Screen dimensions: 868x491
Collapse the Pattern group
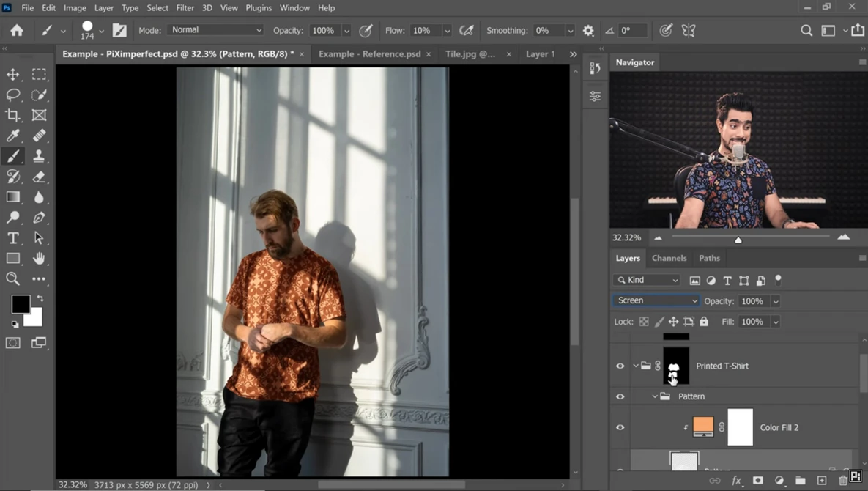coord(655,396)
